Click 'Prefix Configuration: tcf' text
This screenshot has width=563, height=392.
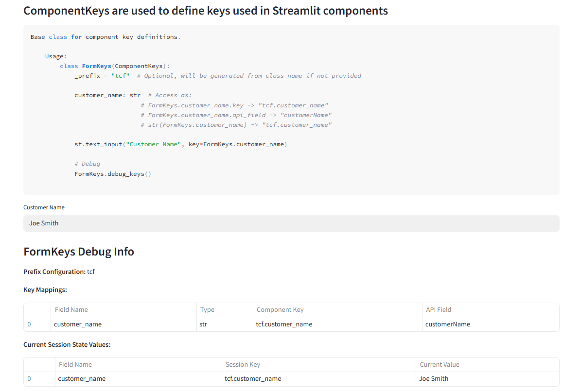[59, 272]
